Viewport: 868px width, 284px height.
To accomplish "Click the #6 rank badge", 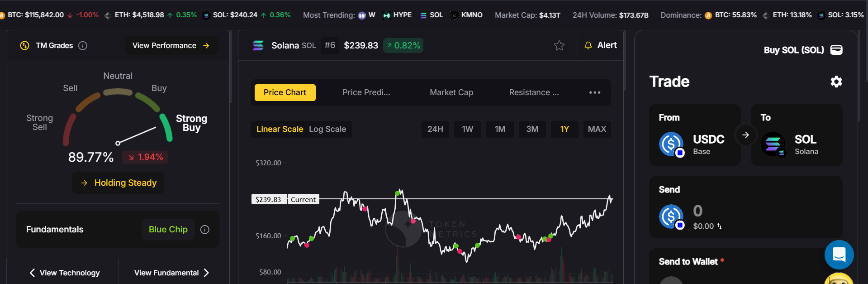I will 330,45.
